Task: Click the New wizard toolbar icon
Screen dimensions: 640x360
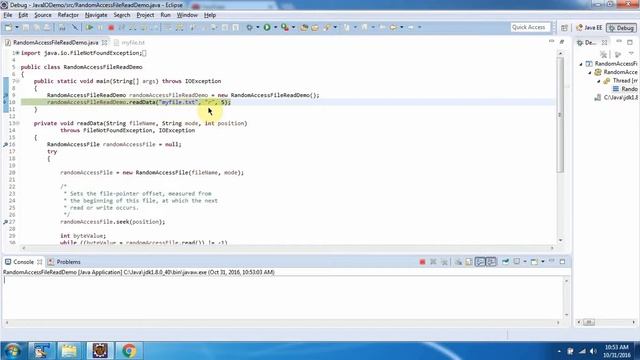Action: (8, 27)
